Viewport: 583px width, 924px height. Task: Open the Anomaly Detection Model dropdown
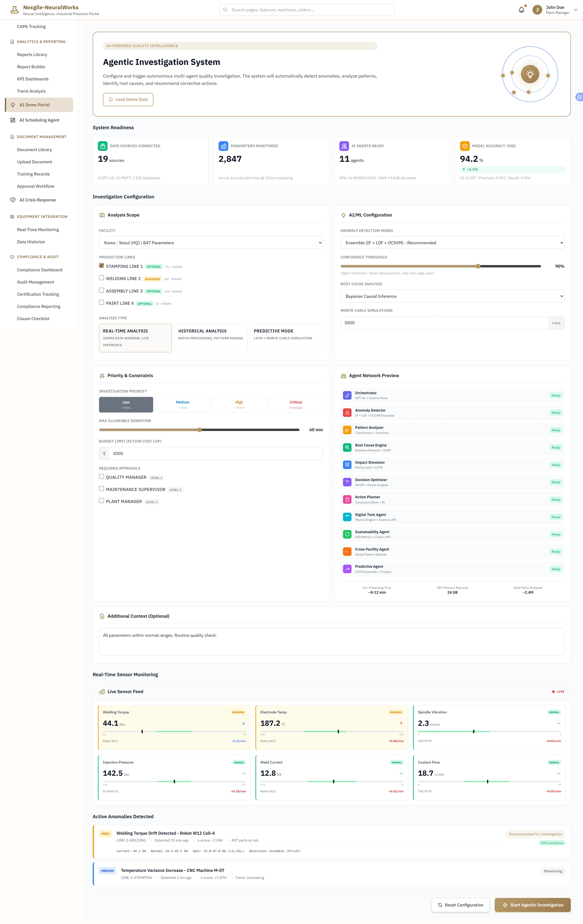tap(452, 243)
